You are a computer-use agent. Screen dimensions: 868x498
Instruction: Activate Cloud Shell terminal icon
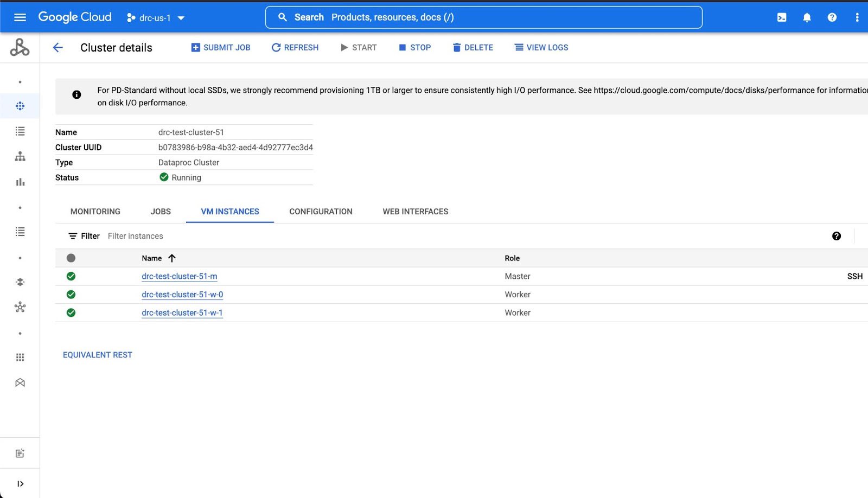pyautogui.click(x=782, y=17)
